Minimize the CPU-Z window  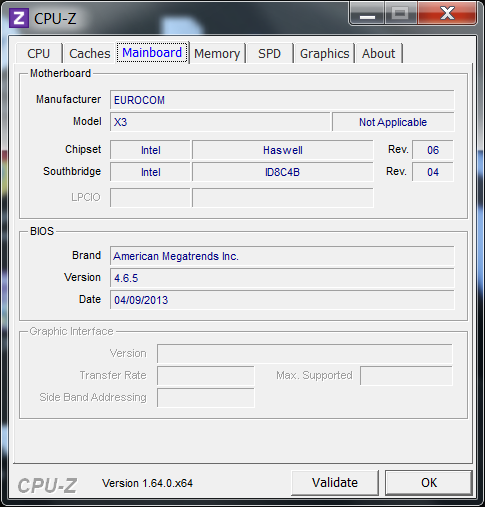(x=367, y=14)
